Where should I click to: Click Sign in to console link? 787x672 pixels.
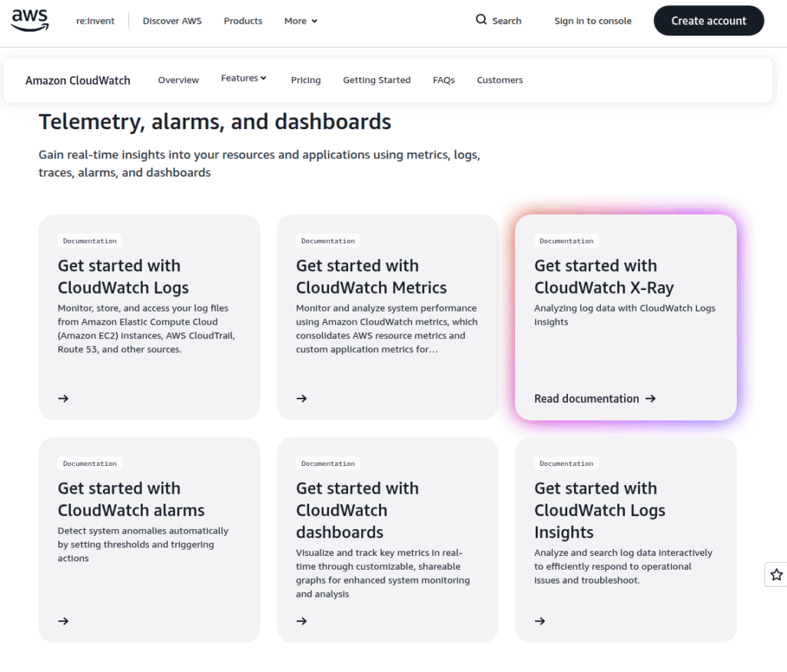(593, 21)
